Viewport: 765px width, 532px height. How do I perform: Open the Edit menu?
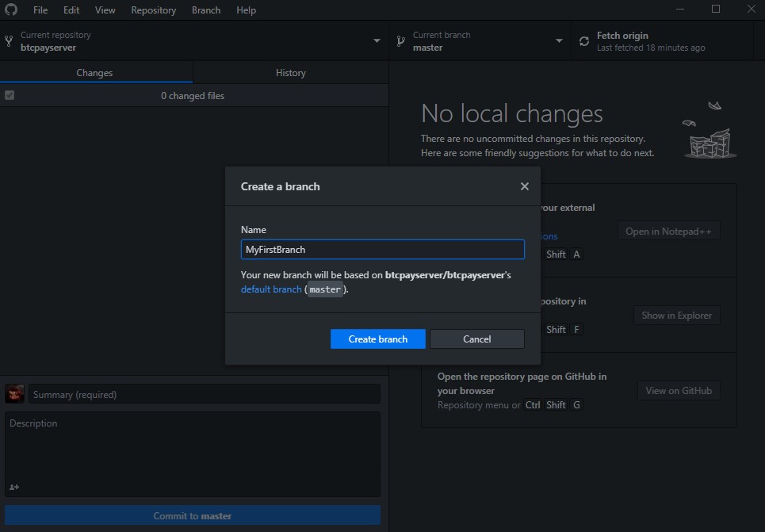pyautogui.click(x=71, y=10)
